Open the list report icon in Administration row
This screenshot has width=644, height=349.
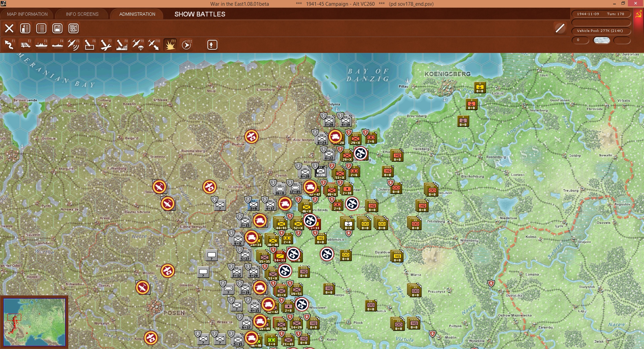coord(41,29)
